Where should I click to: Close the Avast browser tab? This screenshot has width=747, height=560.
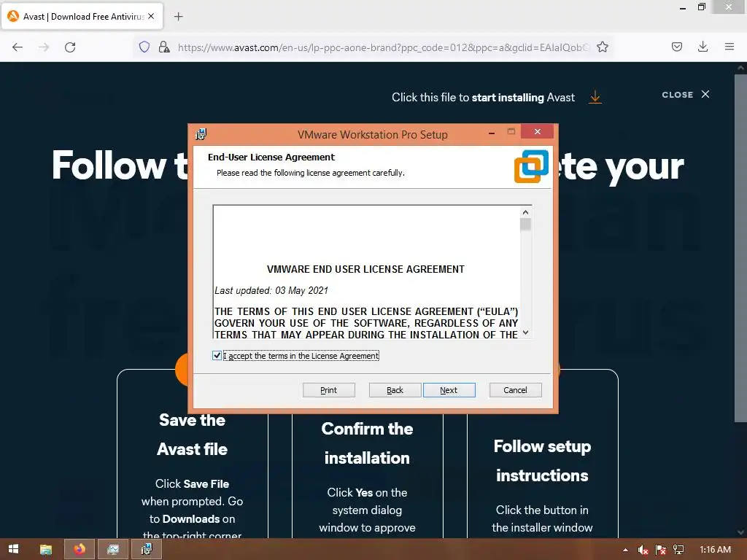(151, 16)
